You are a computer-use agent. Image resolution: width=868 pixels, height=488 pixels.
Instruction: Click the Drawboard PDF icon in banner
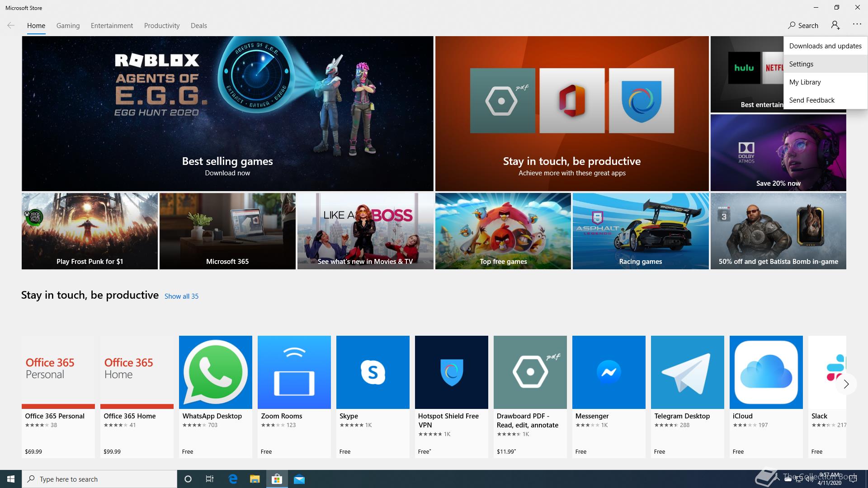tap(503, 101)
